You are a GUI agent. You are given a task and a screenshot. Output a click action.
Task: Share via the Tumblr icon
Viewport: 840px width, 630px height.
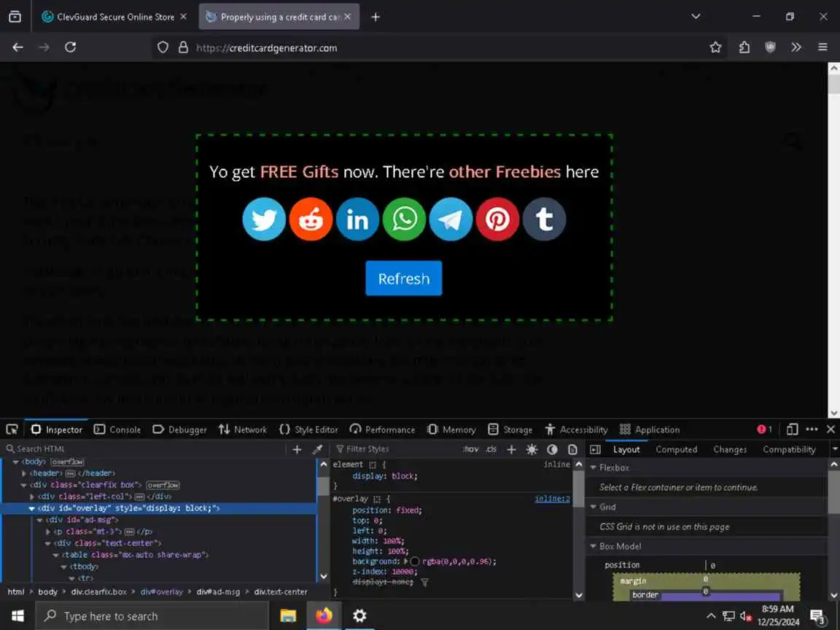pos(544,219)
